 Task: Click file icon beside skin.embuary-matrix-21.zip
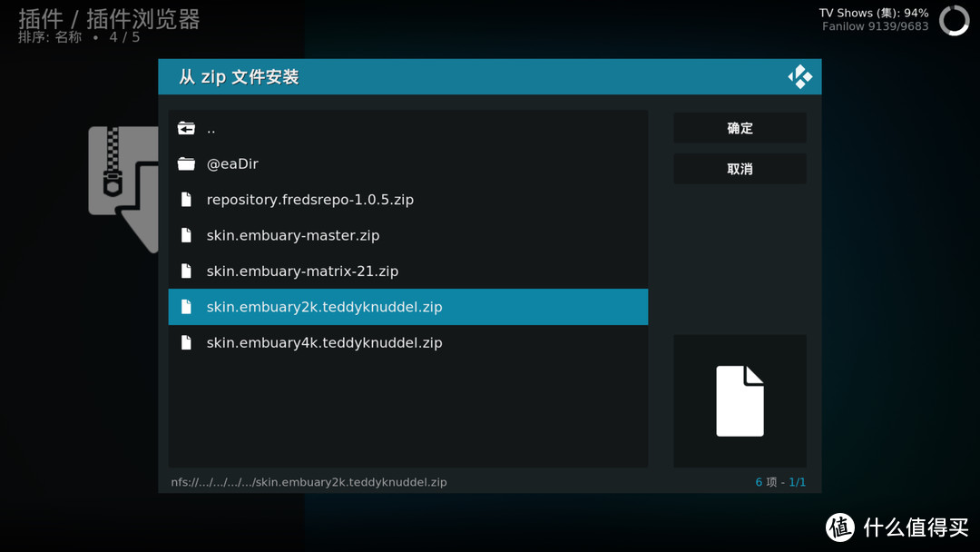(x=186, y=271)
